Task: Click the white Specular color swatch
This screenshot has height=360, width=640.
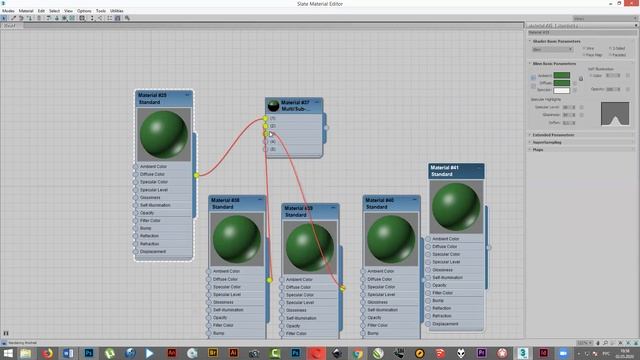Action: pyautogui.click(x=562, y=90)
